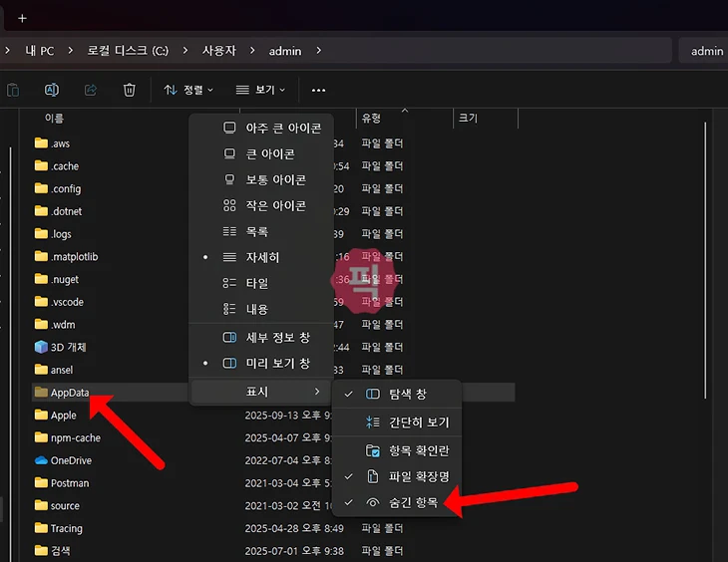Select 큰 아이콘 view option
The width and height of the screenshot is (728, 562).
(261, 153)
